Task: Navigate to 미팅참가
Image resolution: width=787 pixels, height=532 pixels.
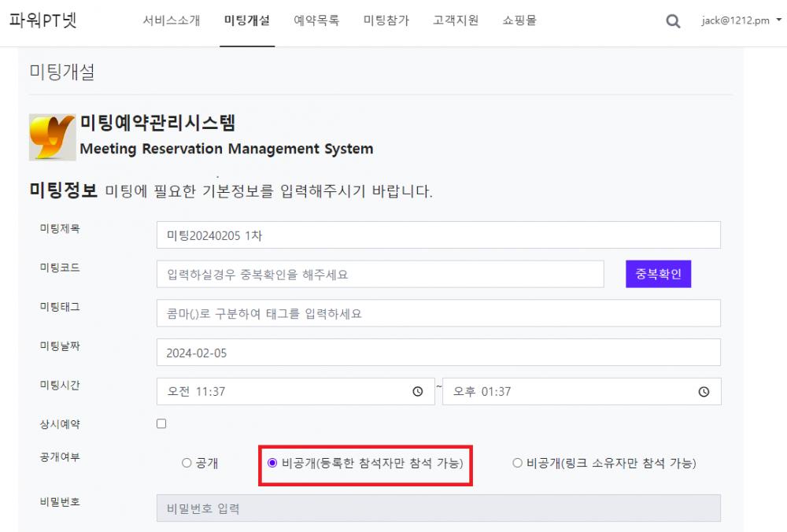Action: click(x=386, y=20)
